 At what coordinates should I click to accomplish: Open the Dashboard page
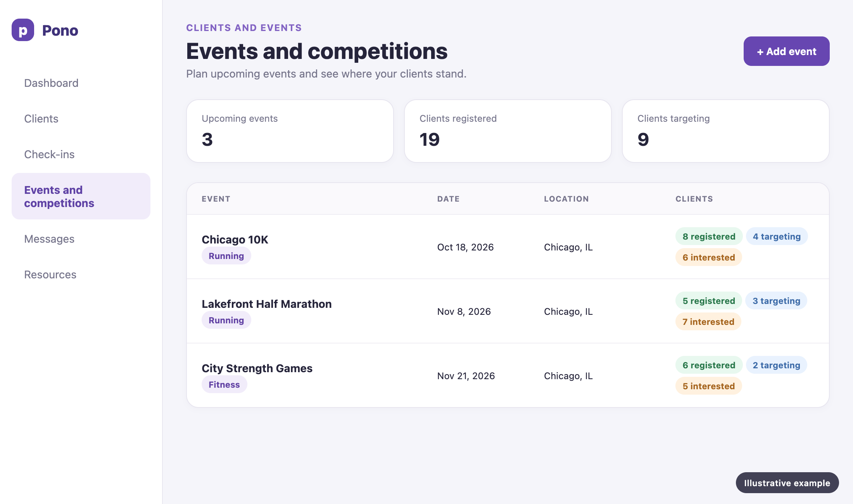coord(81,83)
